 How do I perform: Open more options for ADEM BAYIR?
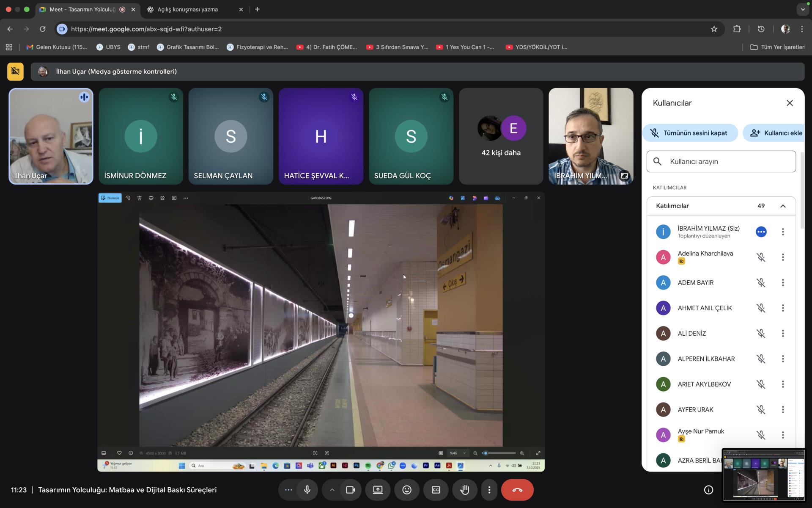pyautogui.click(x=782, y=282)
